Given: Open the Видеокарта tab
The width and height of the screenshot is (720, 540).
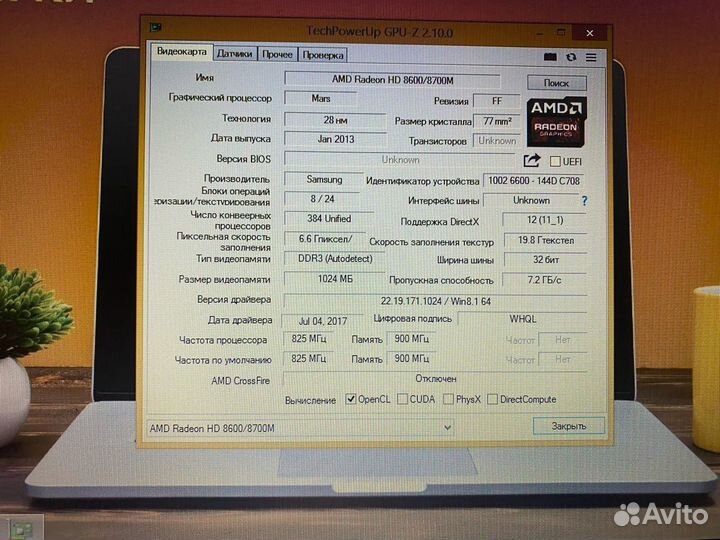Looking at the screenshot, I should pyautogui.click(x=182, y=51).
